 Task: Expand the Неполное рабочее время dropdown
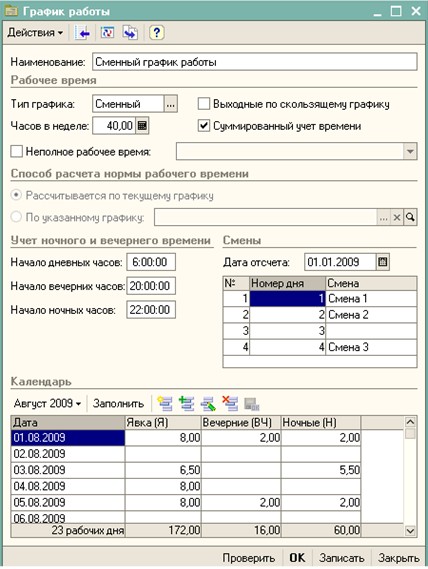[410, 151]
